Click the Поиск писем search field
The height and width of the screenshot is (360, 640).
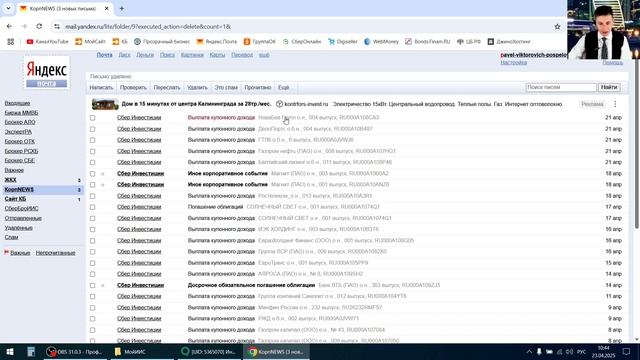click(x=561, y=87)
